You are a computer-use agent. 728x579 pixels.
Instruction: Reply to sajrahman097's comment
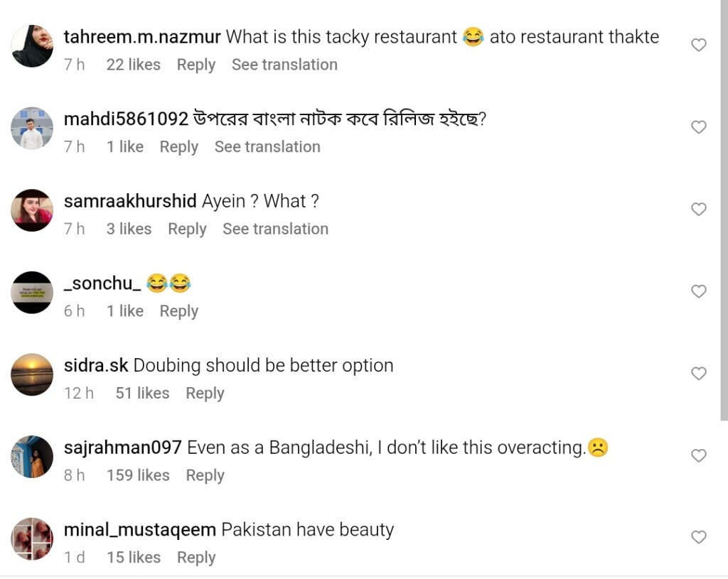(205, 475)
